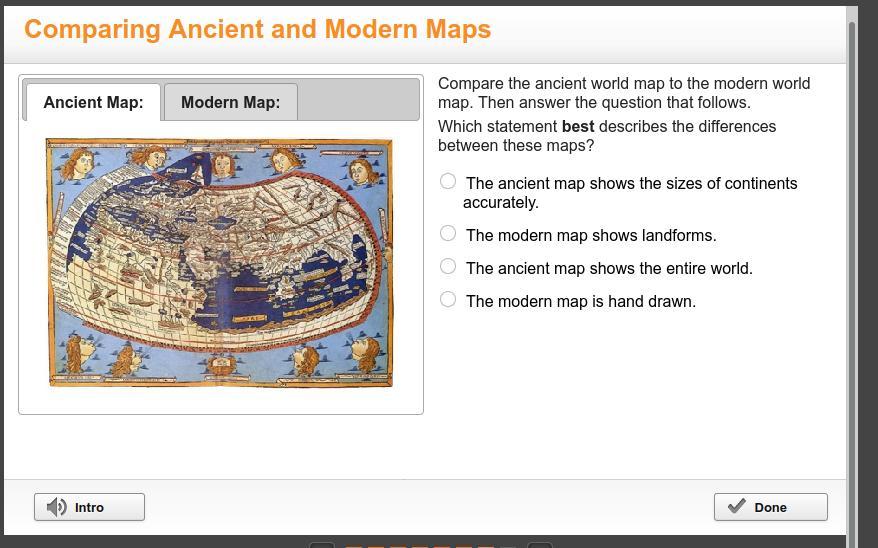Switch to the Modern Map tab
The image size is (878, 548).
[x=230, y=102]
